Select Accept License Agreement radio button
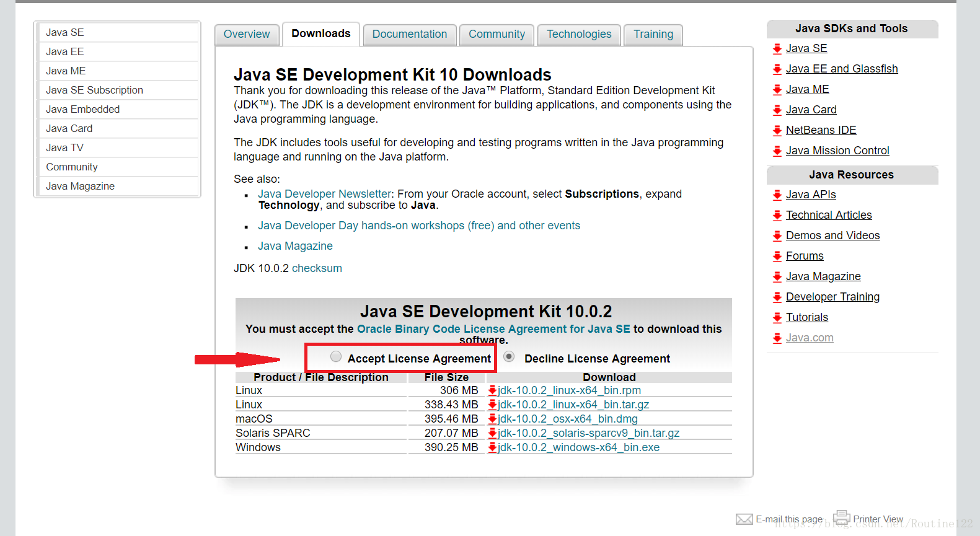980x536 pixels. point(336,356)
